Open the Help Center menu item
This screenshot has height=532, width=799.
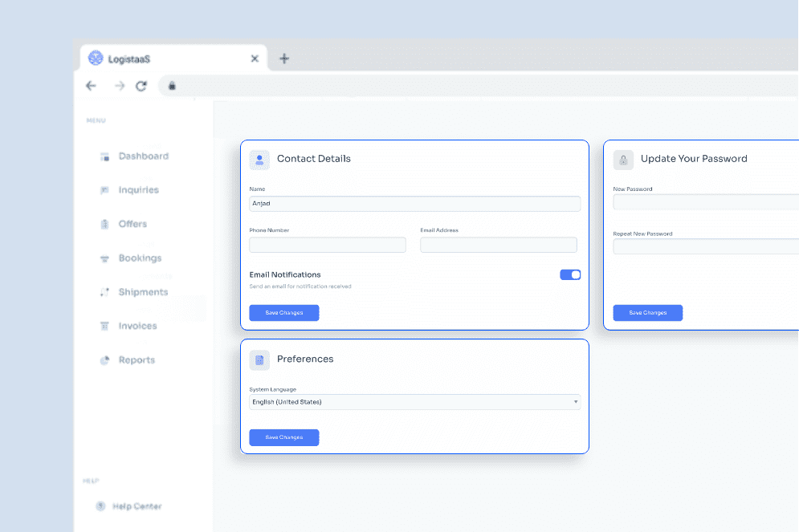(x=137, y=506)
